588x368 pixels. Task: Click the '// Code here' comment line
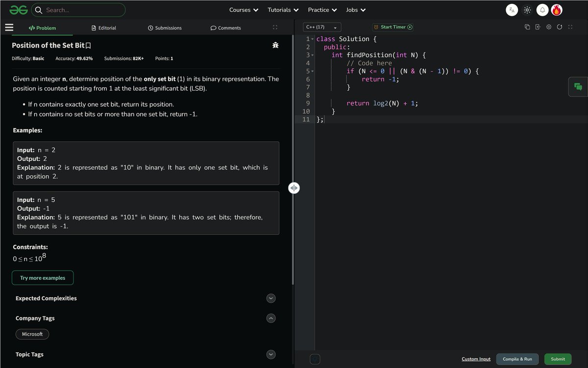369,63
